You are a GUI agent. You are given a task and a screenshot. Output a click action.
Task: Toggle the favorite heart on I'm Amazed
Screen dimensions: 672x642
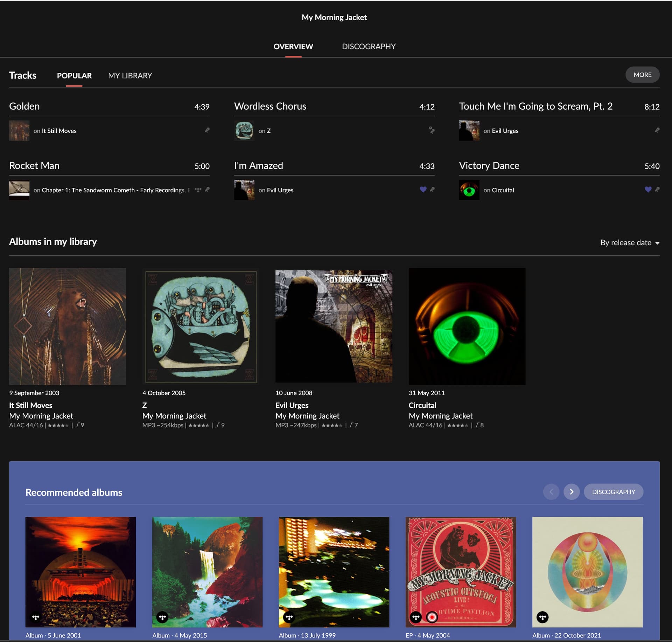[423, 189]
